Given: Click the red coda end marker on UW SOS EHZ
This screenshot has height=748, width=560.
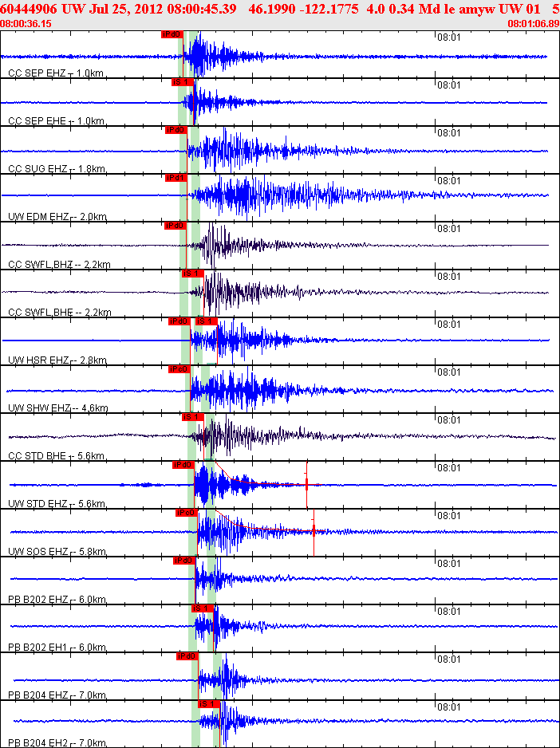Looking at the screenshot, I should coord(314,530).
